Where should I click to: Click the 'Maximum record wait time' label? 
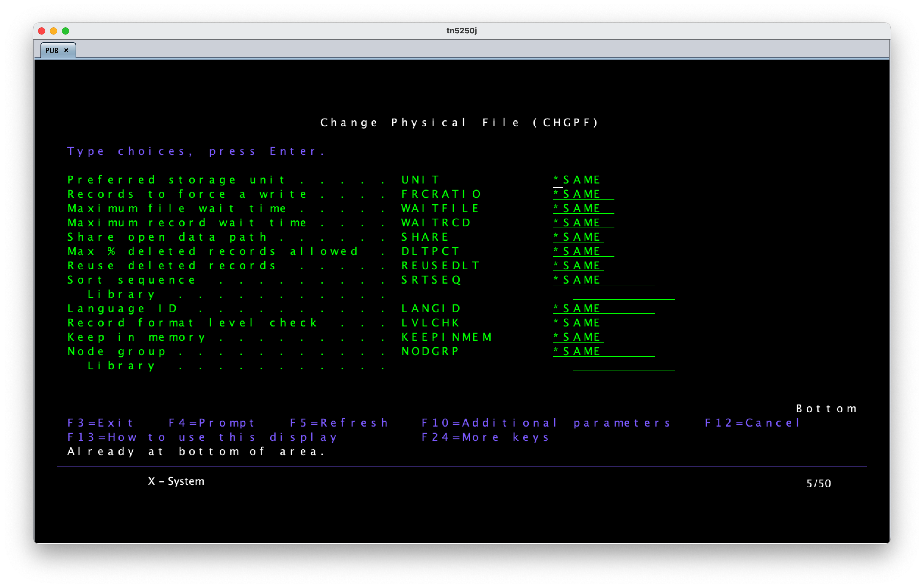[187, 223]
